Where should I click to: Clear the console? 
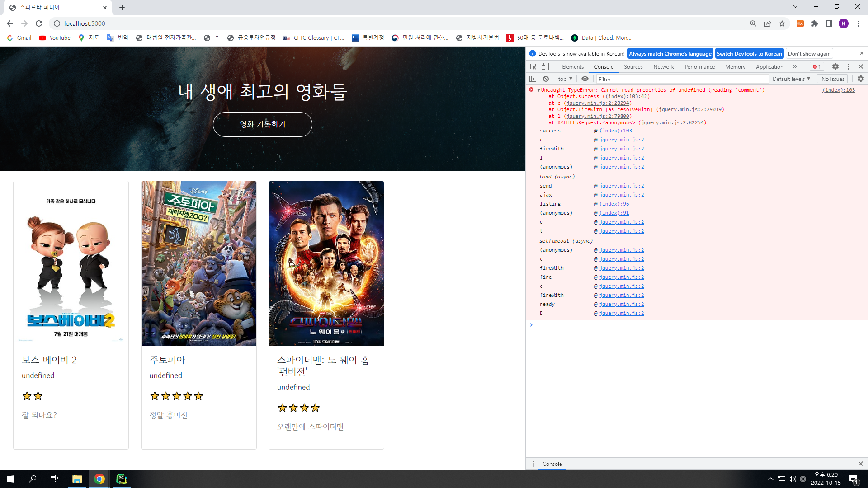546,79
